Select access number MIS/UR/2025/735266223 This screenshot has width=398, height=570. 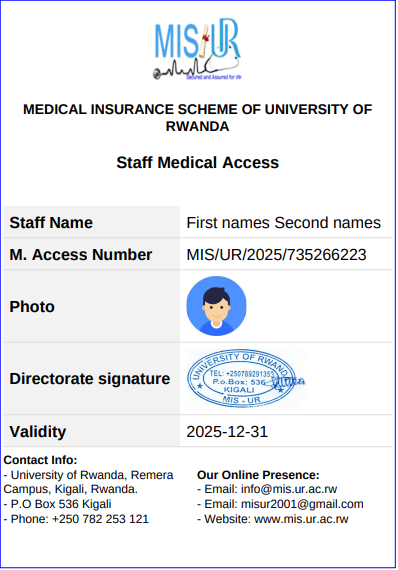276,254
